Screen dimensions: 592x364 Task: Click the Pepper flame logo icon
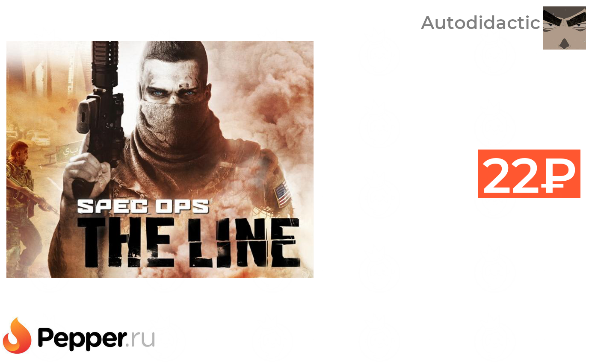point(17,336)
